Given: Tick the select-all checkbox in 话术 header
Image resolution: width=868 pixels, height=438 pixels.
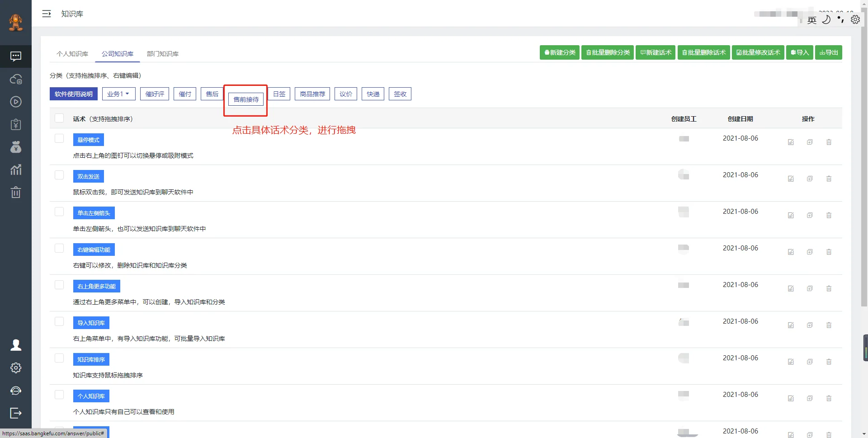Looking at the screenshot, I should click(x=59, y=118).
